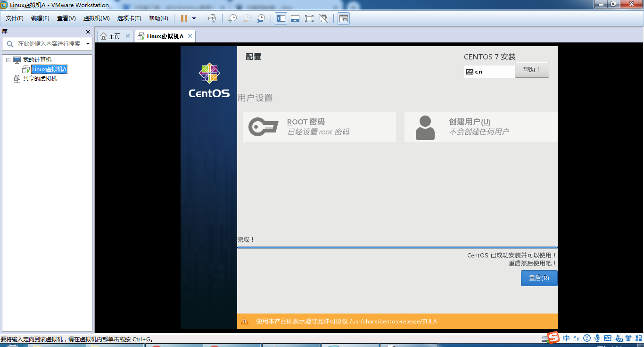Click the IME skin shirt icon
This screenshot has height=347, width=644.
[x=628, y=338]
